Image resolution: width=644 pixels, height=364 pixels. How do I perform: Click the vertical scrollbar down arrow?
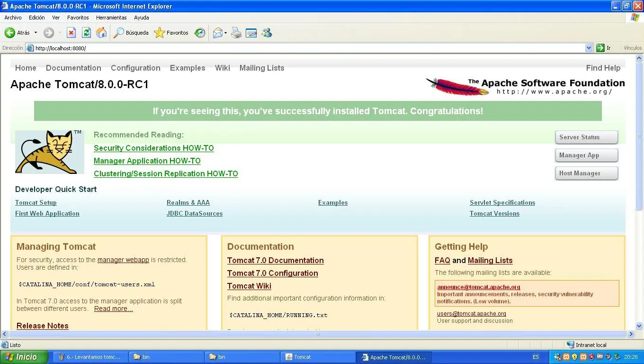(639, 326)
